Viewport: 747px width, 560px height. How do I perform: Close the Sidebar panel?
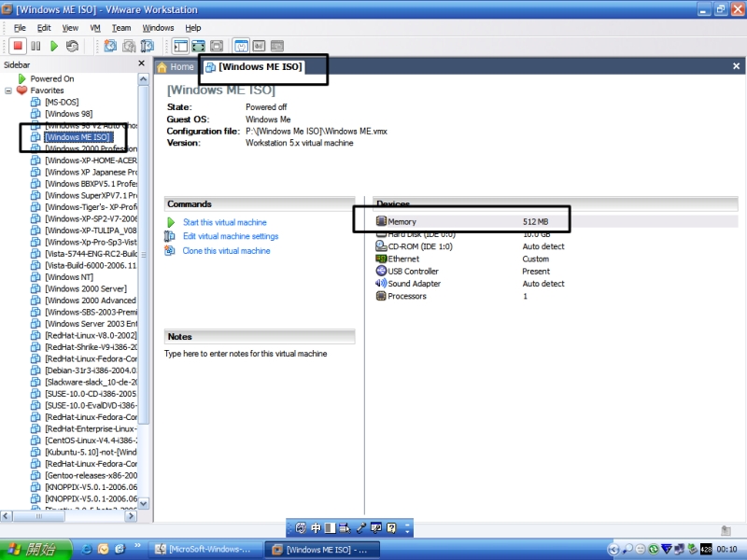142,63
